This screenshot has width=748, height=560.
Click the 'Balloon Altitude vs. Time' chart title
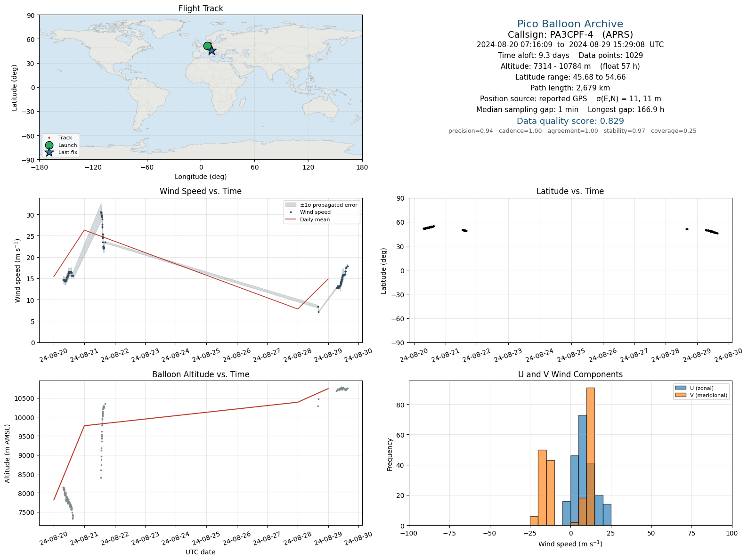coord(201,374)
